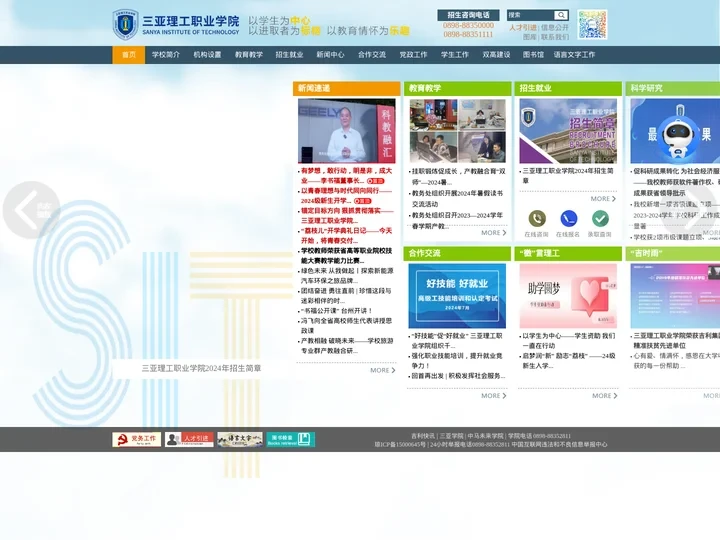The height and width of the screenshot is (540, 720).
Task: Open news 有梦想，敢行动，明是非
Action: 346,176
